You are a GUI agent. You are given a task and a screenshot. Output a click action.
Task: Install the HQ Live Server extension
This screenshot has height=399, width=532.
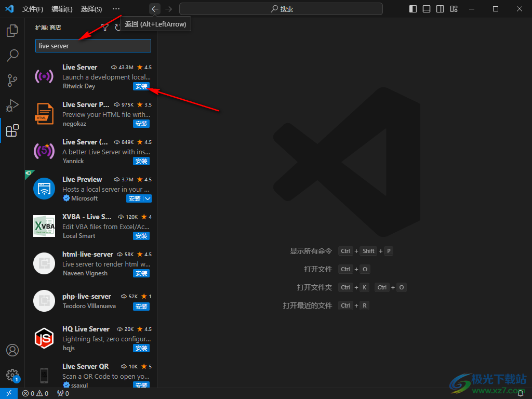tap(141, 348)
